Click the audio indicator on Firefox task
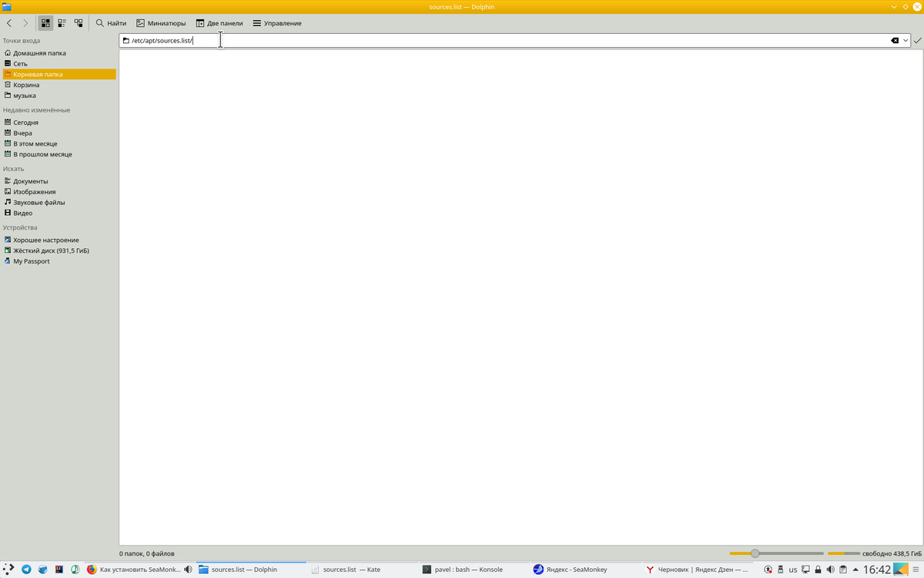Viewport: 924px width, 578px height. [189, 570]
